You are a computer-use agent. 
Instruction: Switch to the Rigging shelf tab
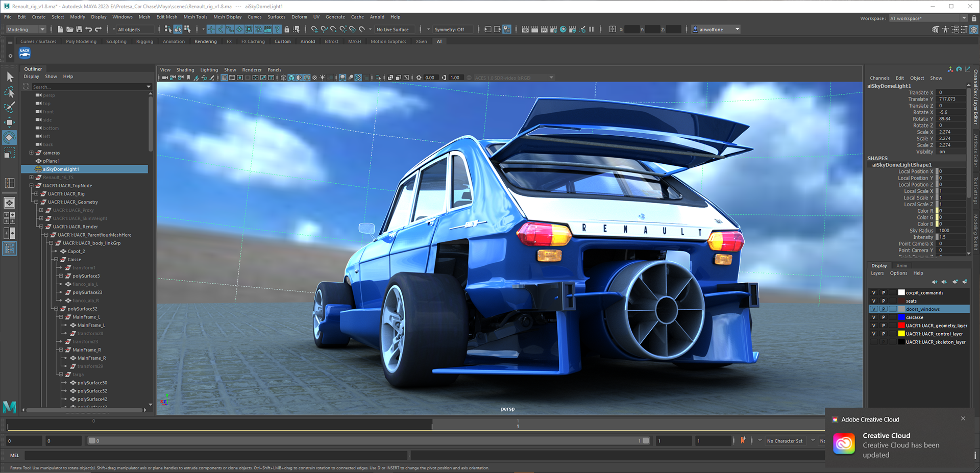coord(144,42)
